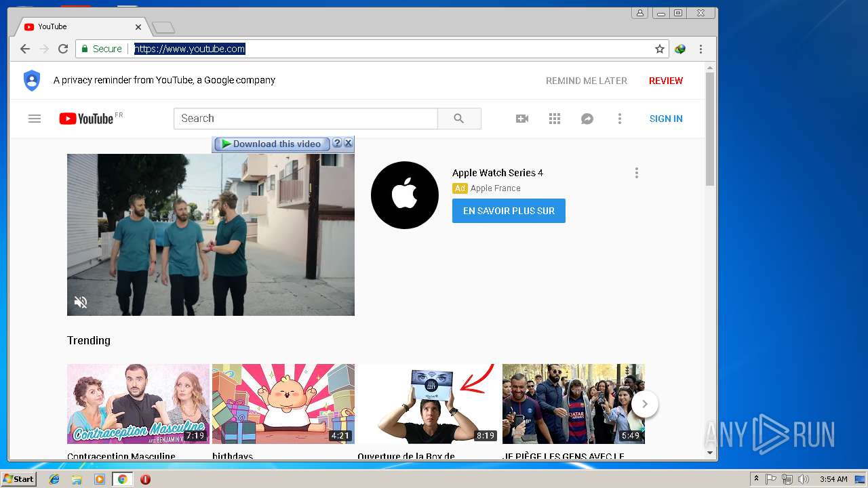Open the YouTube hamburger guide menu

point(35,119)
